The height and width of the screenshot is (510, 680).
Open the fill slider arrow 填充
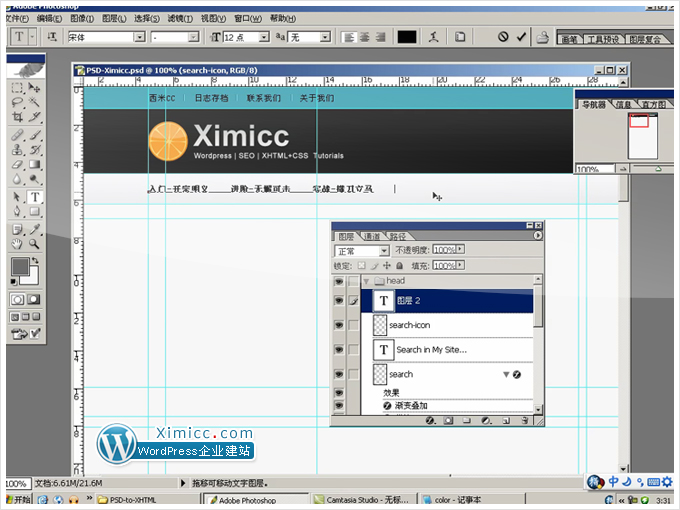point(460,265)
